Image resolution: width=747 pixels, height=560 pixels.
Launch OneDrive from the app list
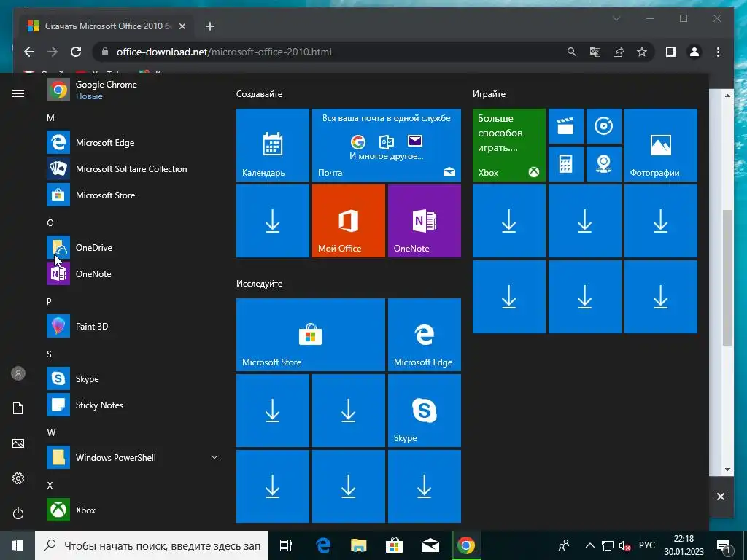(131, 247)
